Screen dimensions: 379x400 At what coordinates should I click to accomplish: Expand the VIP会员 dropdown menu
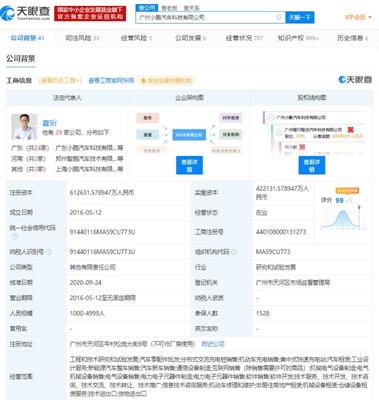click(358, 17)
